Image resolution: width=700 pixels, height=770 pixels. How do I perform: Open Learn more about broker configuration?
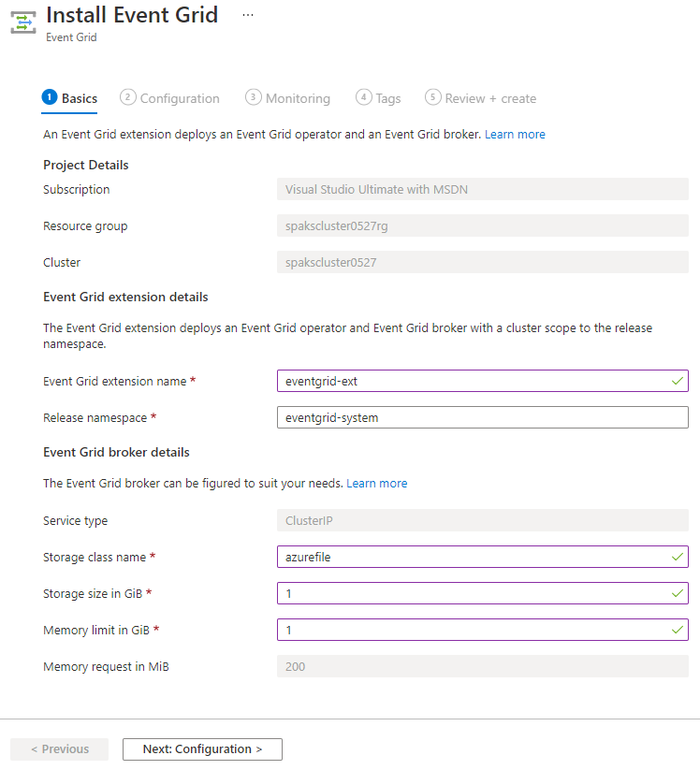[377, 483]
